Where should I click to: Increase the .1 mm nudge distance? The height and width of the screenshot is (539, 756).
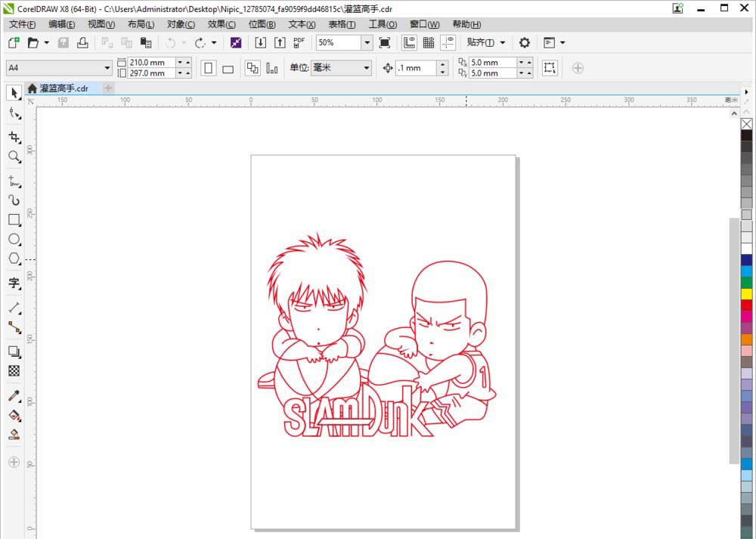(442, 64)
